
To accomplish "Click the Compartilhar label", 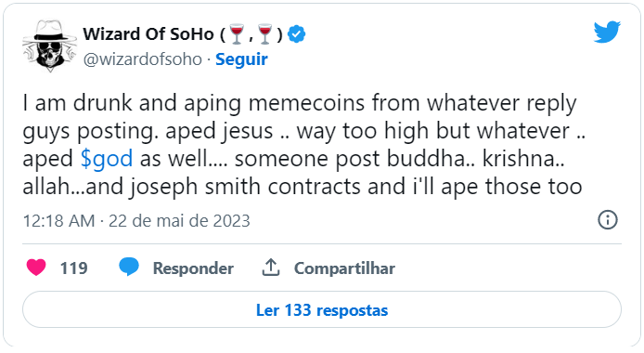I will point(344,268).
